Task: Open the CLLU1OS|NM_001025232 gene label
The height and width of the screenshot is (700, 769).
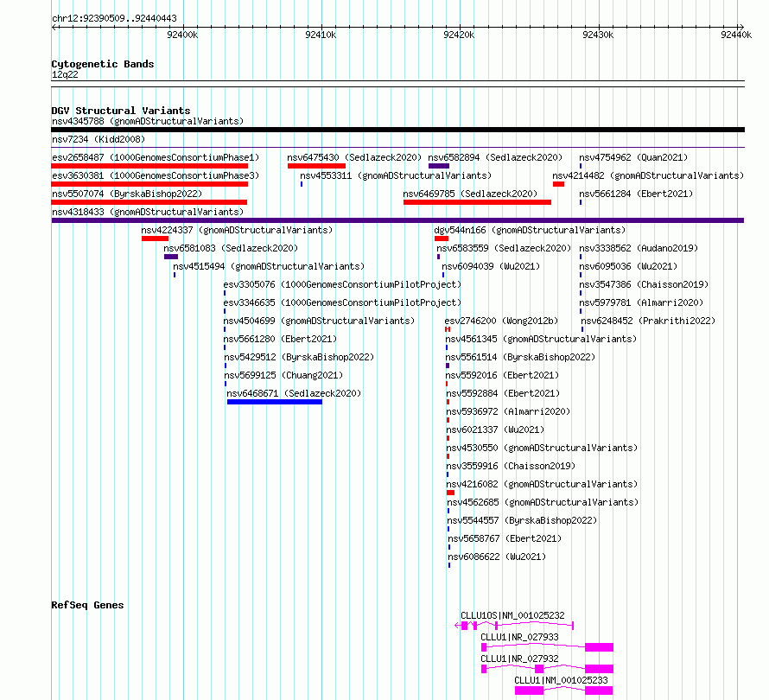Action: pos(512,615)
